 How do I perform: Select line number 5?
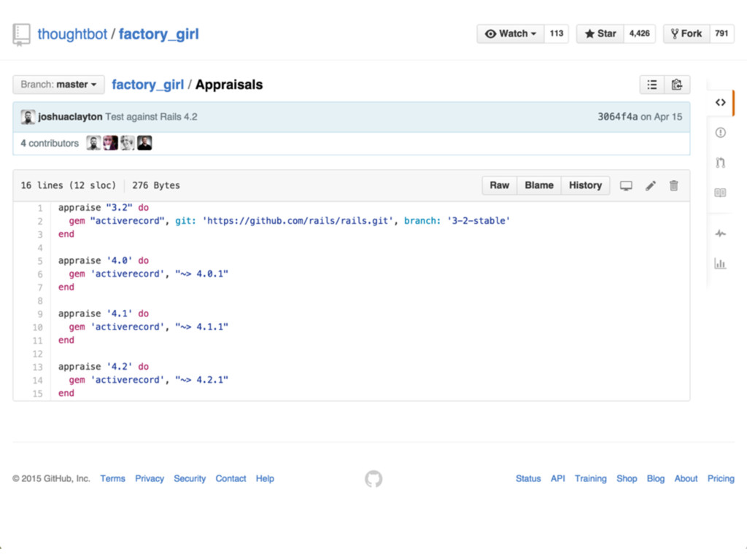[x=40, y=261]
